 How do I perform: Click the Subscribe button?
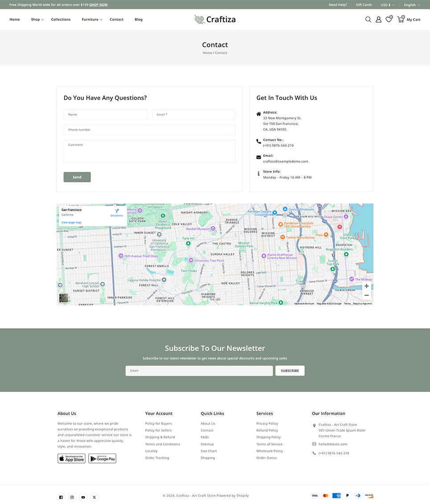click(290, 371)
